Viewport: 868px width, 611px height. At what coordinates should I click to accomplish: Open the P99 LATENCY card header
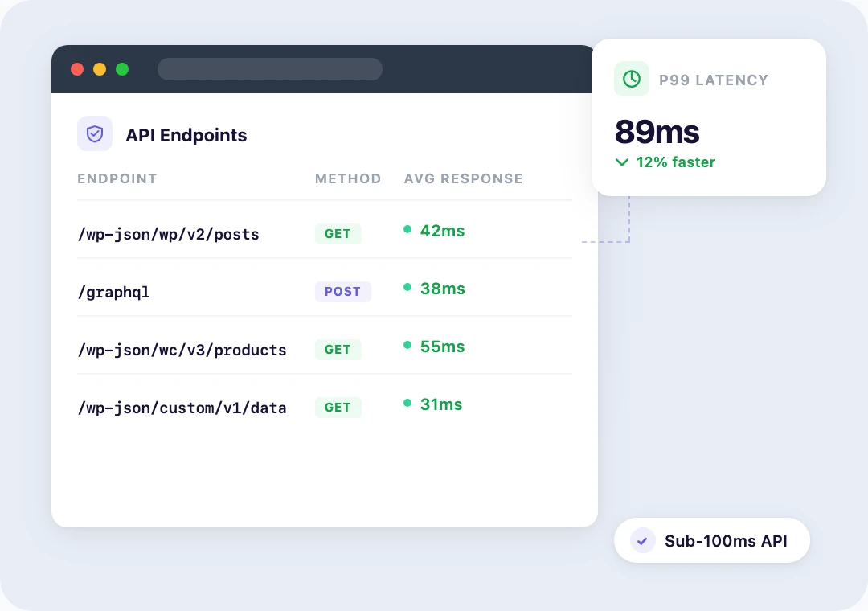[714, 80]
